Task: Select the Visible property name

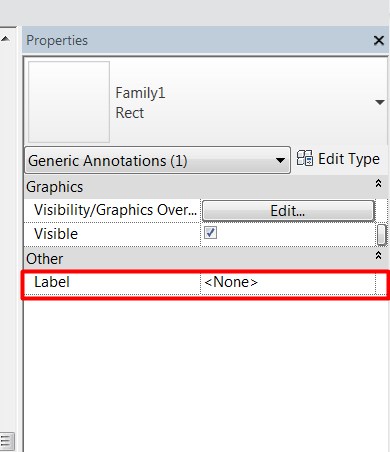Action: point(56,234)
